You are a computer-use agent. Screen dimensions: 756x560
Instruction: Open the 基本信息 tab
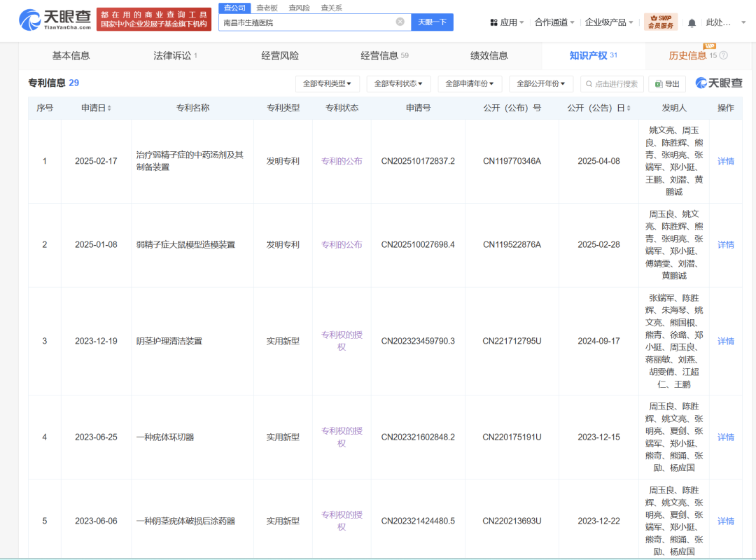(72, 55)
